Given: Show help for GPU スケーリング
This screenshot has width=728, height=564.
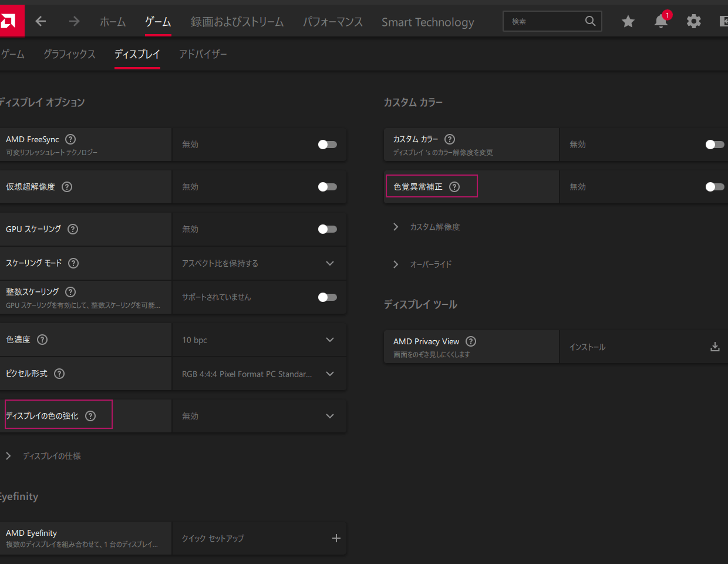Looking at the screenshot, I should [x=73, y=229].
